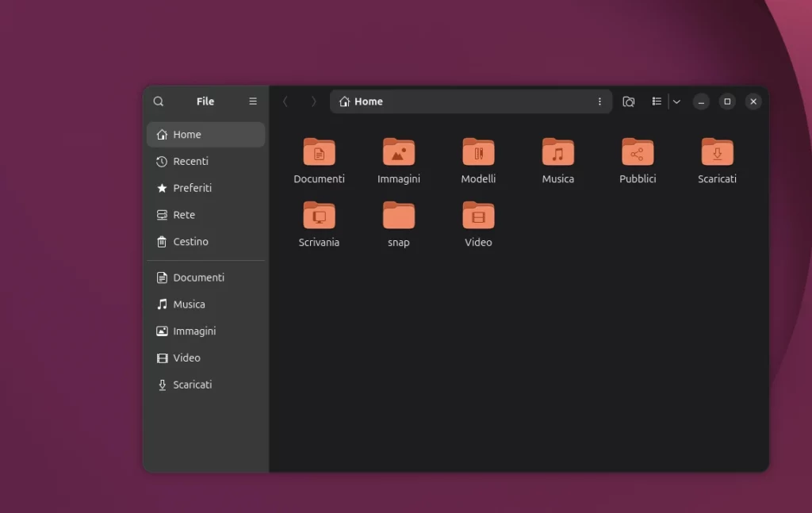The image size is (812, 513).
Task: Select the snap folder
Action: [x=399, y=222]
